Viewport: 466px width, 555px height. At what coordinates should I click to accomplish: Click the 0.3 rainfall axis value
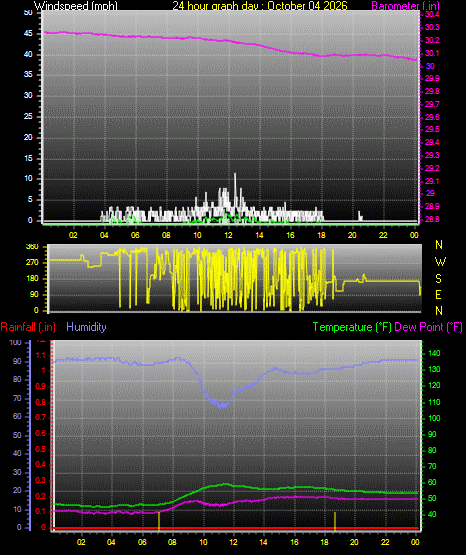point(41,480)
